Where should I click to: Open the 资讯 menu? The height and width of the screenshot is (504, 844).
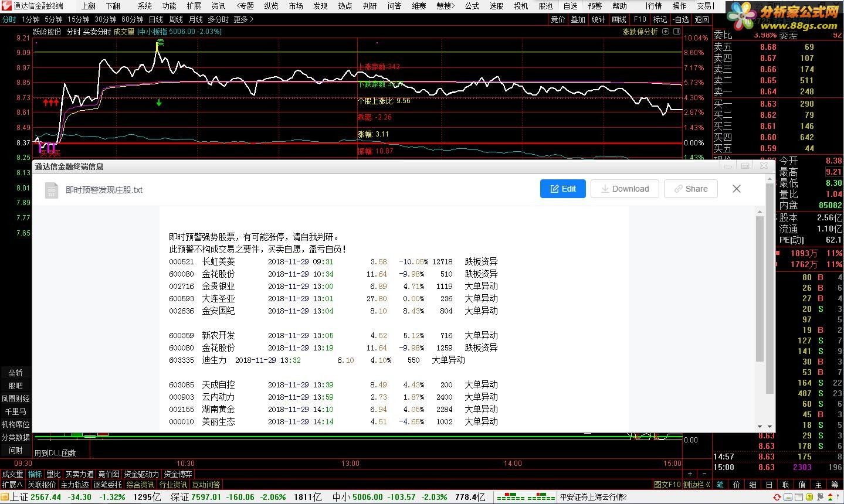(218, 6)
